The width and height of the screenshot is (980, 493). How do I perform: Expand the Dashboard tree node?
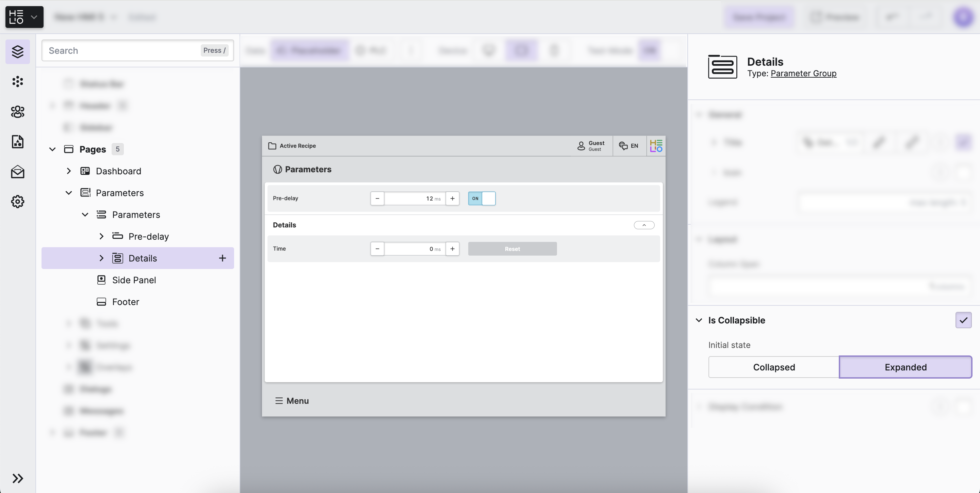69,171
